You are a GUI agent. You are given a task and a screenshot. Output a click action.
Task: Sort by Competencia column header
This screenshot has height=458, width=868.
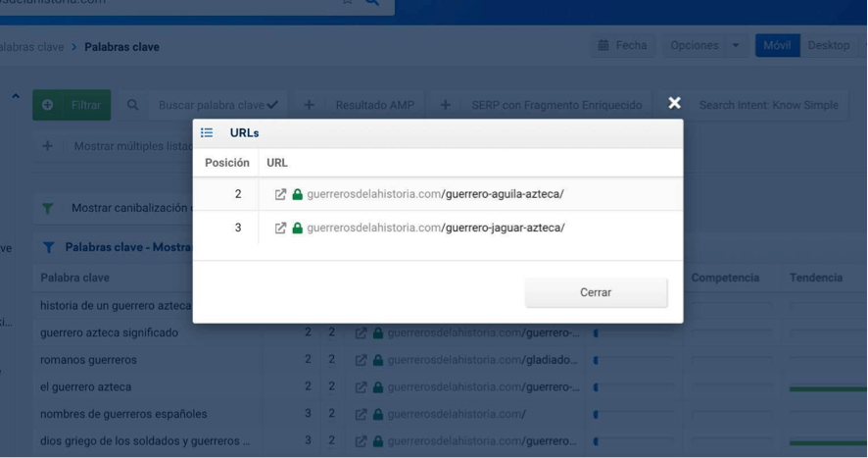[725, 278]
